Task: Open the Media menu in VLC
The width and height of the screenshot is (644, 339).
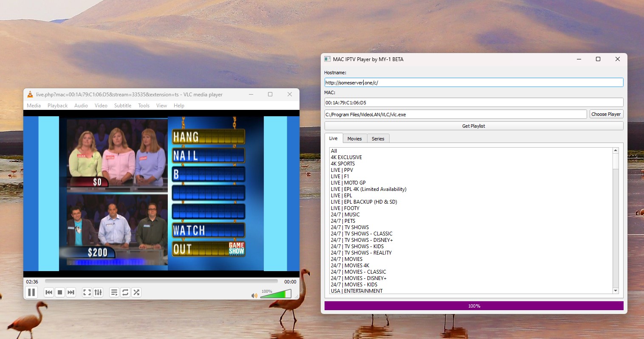Action: [34, 105]
